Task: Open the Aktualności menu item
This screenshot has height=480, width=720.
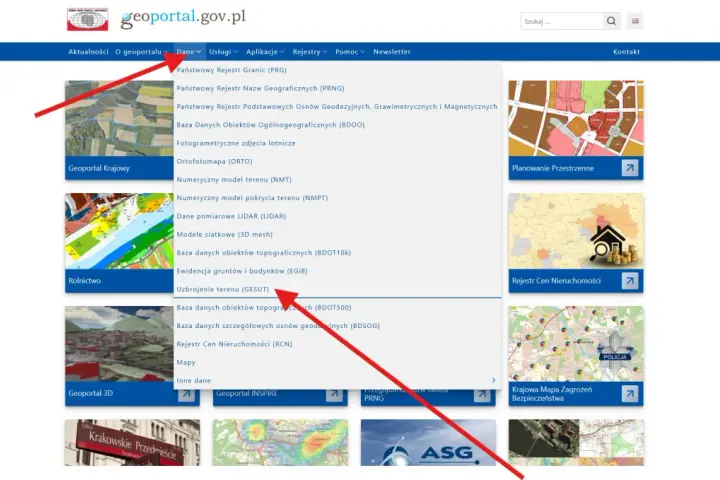Action: pos(88,52)
